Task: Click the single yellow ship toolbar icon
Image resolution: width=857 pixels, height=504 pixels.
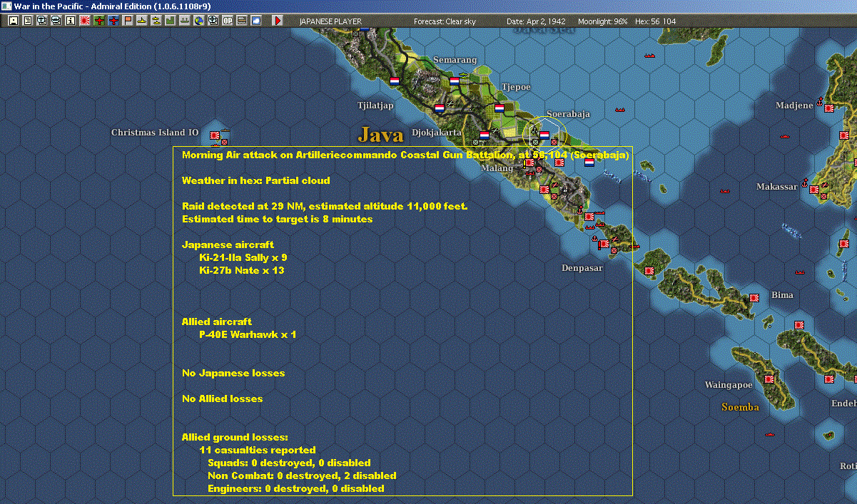Action: (x=143, y=21)
